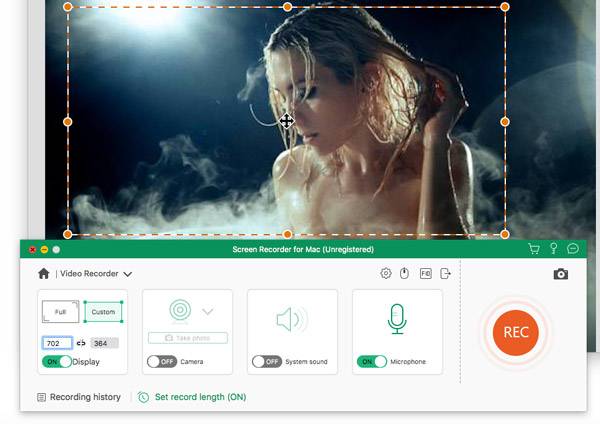Open the settings gear icon
Viewport: 600px width, 424px height.
[x=386, y=273]
